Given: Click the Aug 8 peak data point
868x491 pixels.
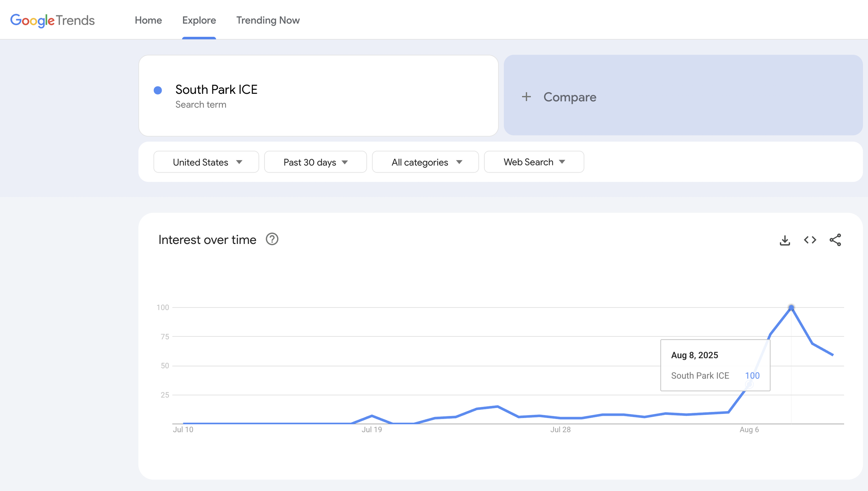Looking at the screenshot, I should coord(791,308).
